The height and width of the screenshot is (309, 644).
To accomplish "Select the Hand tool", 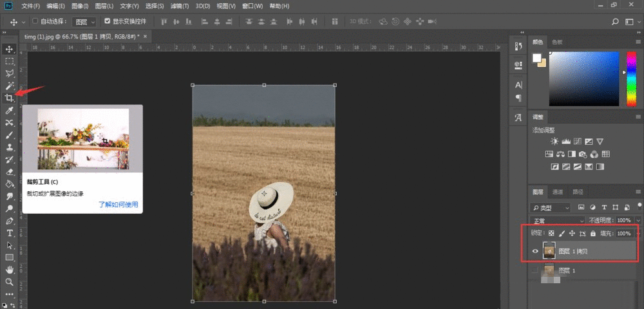I will coord(10,270).
